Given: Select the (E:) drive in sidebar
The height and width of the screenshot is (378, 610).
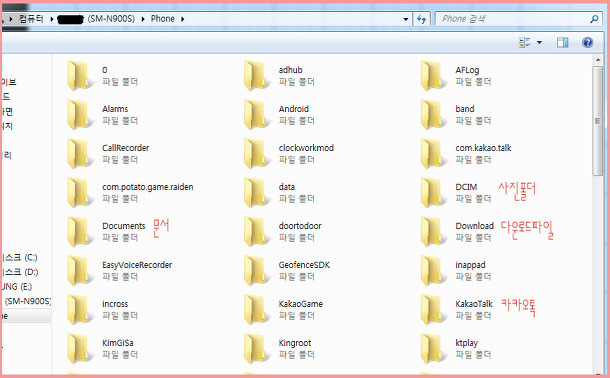Looking at the screenshot, I should (x=17, y=287).
